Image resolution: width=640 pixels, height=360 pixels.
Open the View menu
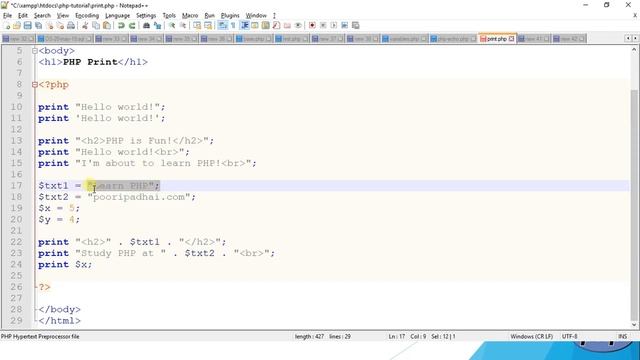click(x=62, y=16)
